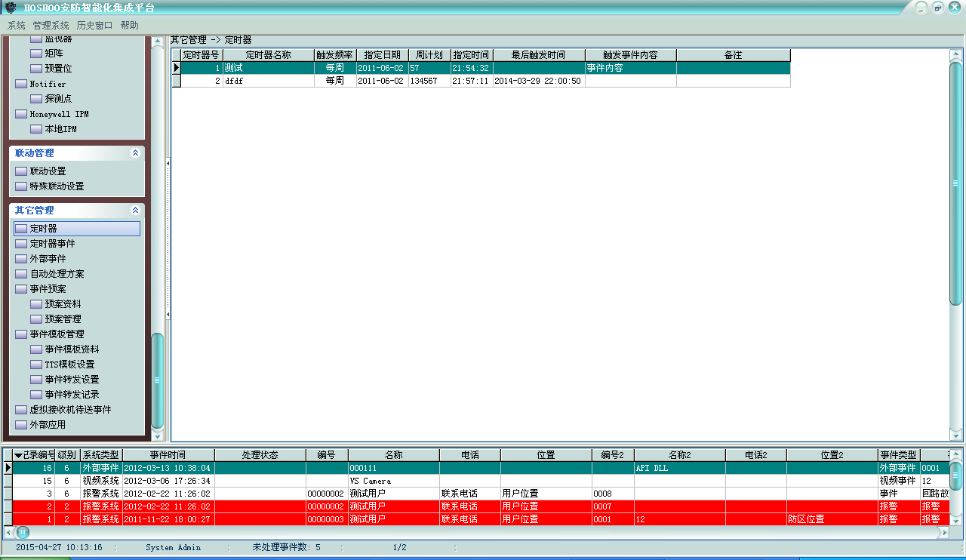The width and height of the screenshot is (966, 560).
Task: Click sort arrow on 记录编号 column
Action: [18, 455]
